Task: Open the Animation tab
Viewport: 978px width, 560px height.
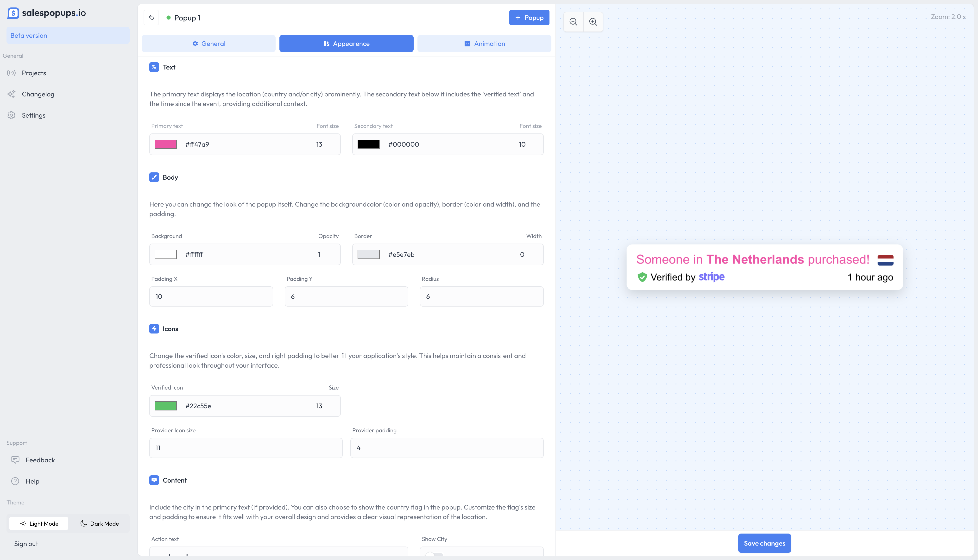Action: [484, 44]
